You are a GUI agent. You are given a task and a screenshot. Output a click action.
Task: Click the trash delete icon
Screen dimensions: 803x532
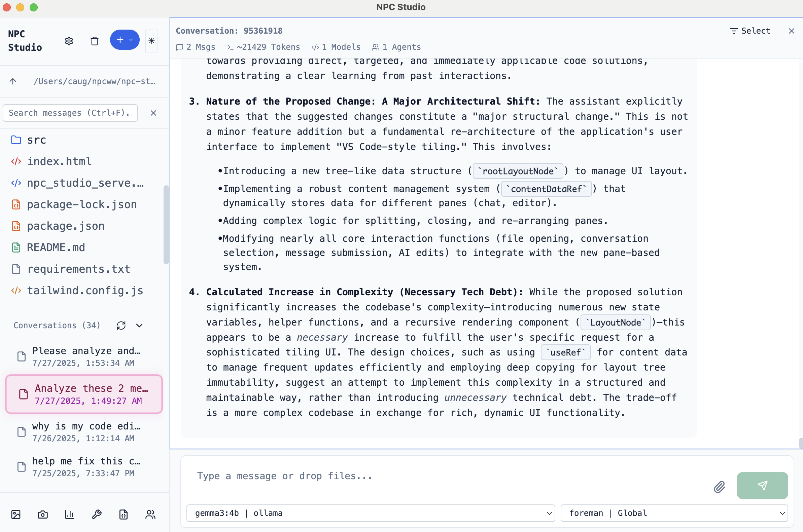tap(94, 41)
